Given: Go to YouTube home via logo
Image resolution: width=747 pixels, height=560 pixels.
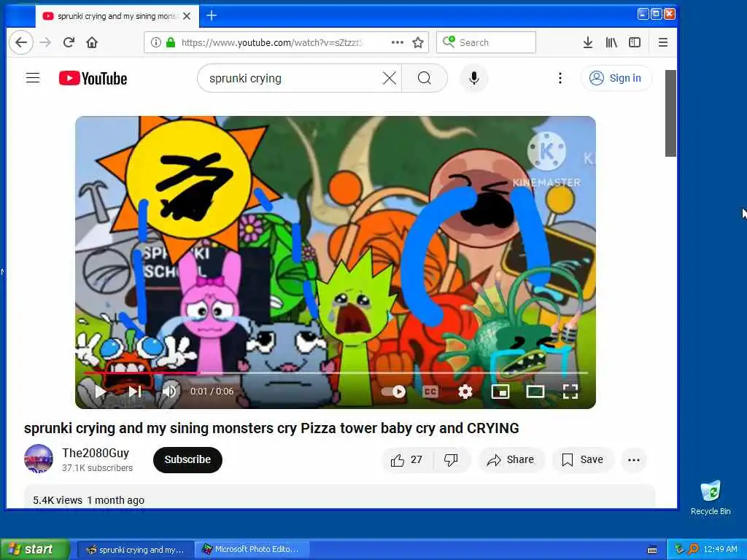Looking at the screenshot, I should [93, 78].
